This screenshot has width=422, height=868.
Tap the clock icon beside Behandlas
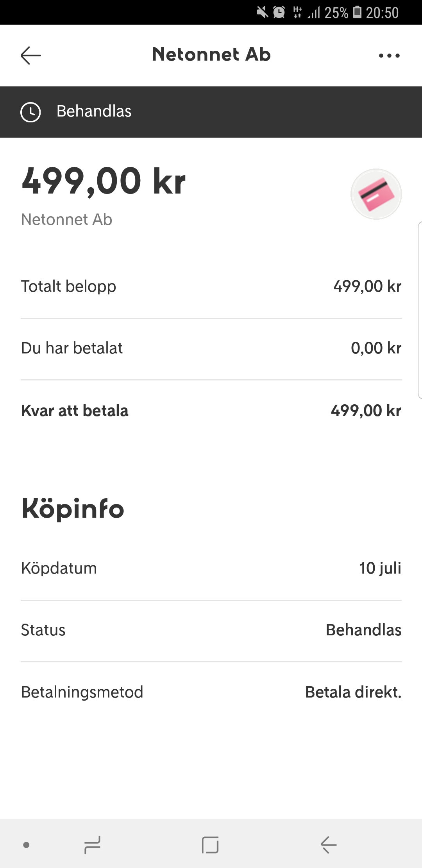coord(30,112)
